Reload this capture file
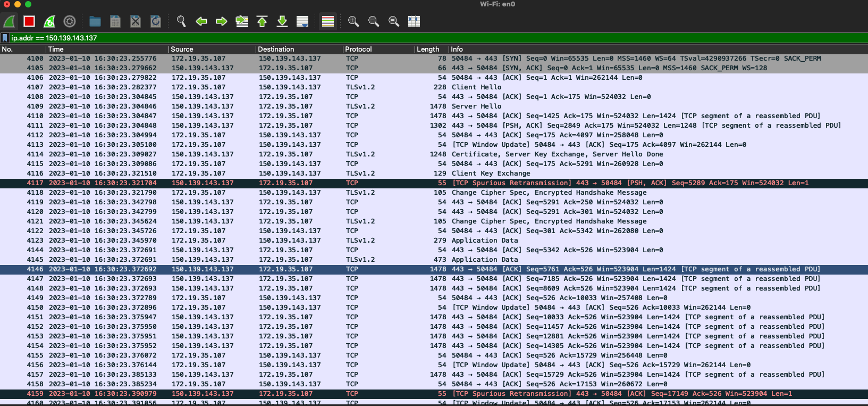Screen dimensions: 868x406 tap(156, 21)
